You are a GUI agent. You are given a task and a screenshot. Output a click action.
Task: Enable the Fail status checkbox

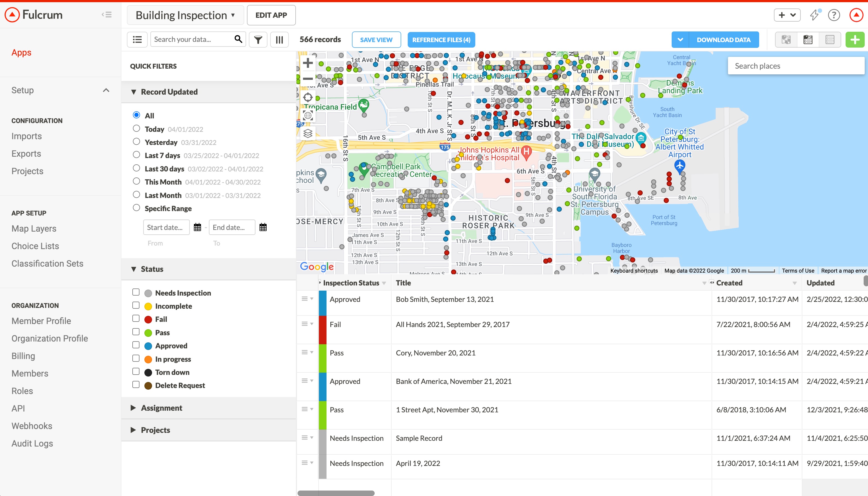(x=136, y=319)
